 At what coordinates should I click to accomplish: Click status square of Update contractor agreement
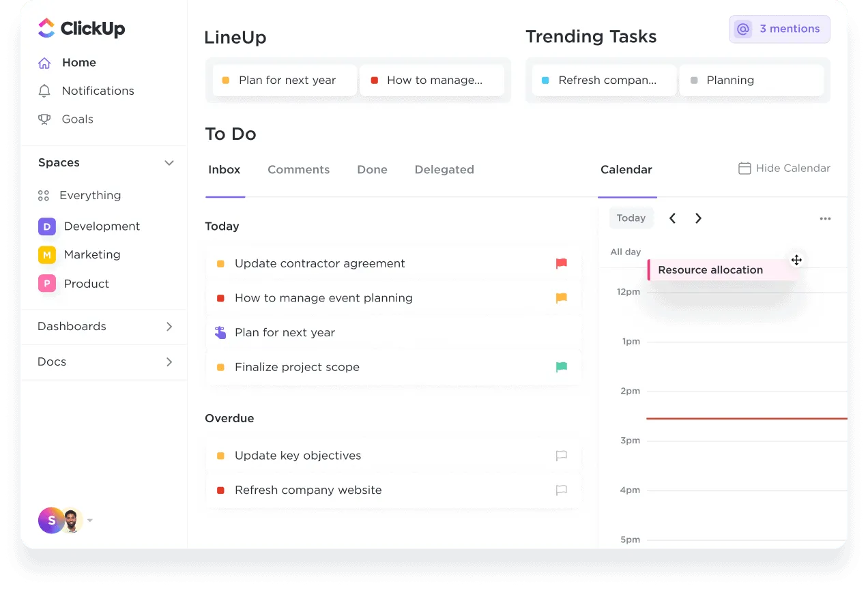(x=220, y=264)
